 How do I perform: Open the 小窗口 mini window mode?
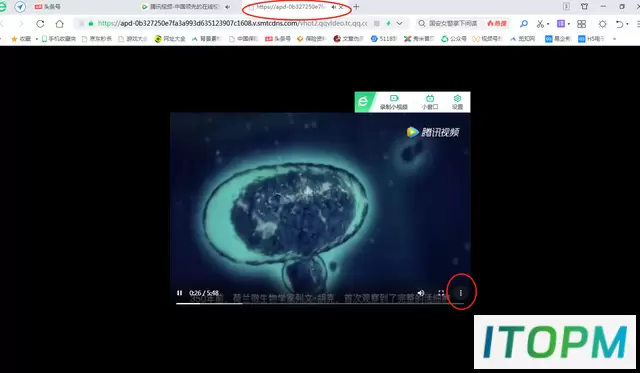pos(430,102)
